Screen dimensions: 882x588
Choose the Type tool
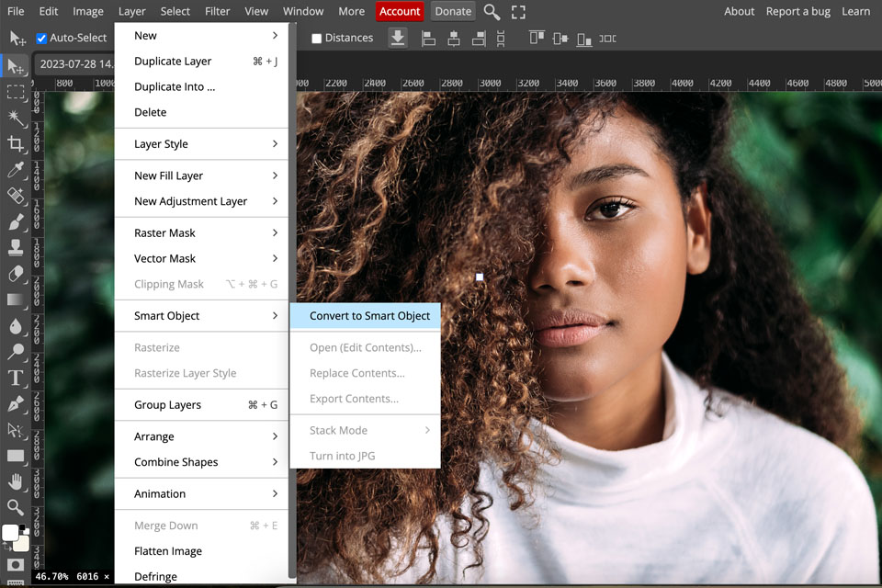(16, 378)
